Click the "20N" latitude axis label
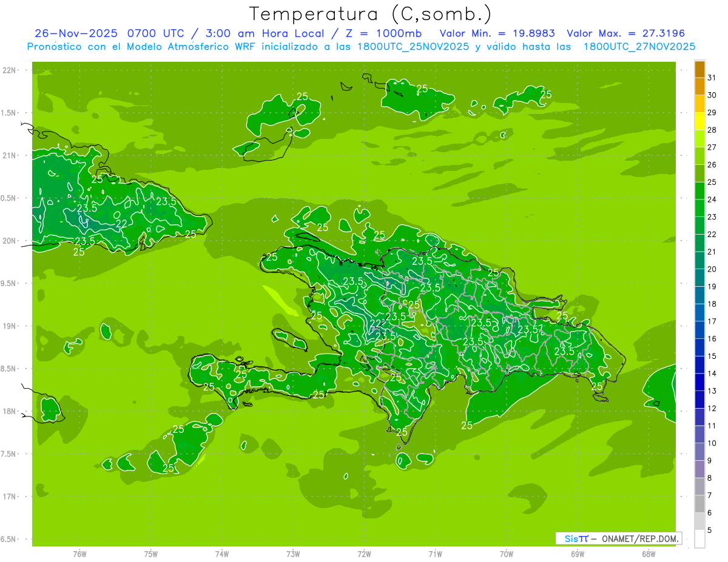 coord(9,241)
